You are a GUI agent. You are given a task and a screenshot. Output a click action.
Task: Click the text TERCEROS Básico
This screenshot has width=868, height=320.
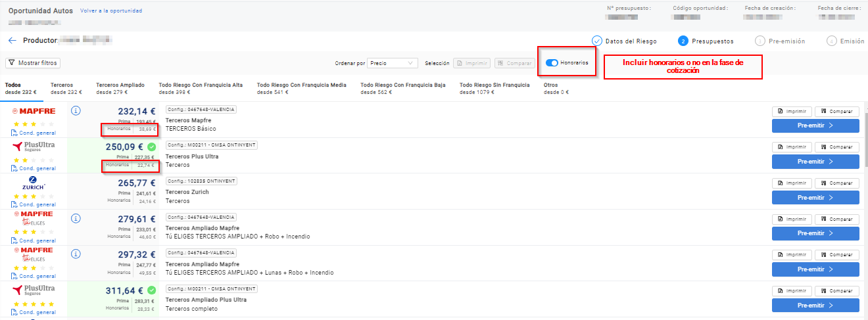(192, 129)
